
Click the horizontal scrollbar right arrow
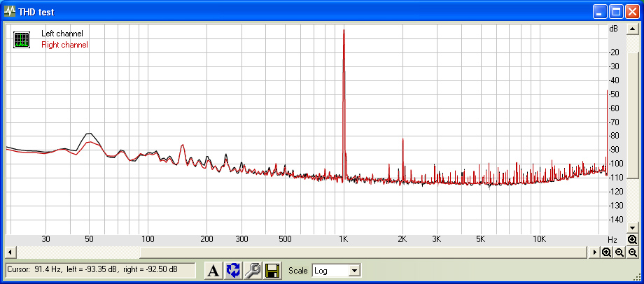click(x=595, y=252)
